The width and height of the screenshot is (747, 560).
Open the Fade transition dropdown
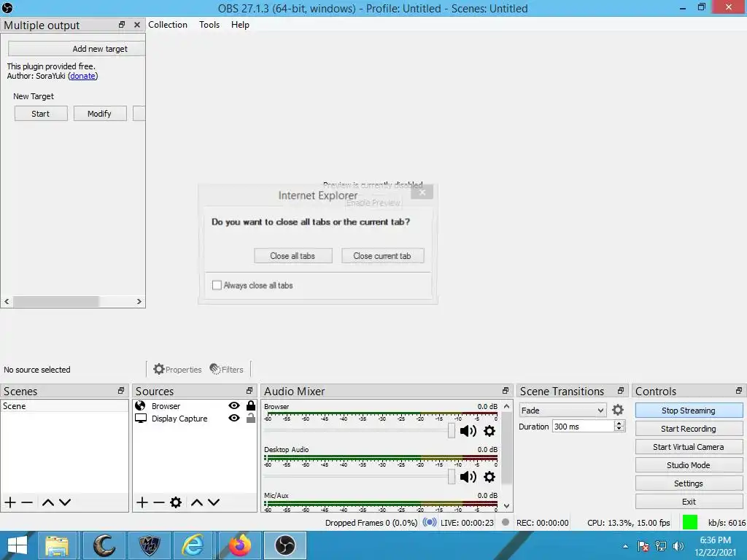tap(563, 411)
